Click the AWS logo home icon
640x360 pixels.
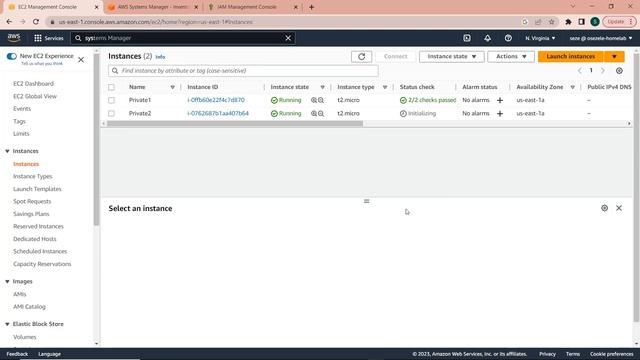pos(14,38)
